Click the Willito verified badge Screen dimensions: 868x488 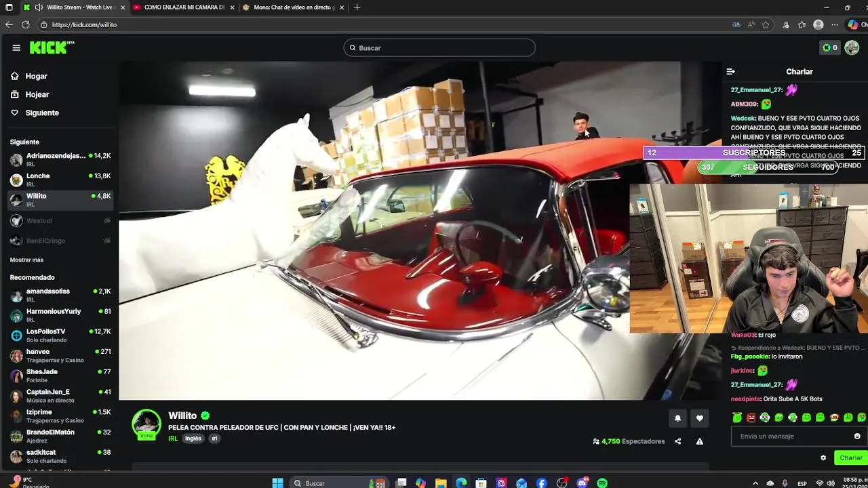coord(205,415)
